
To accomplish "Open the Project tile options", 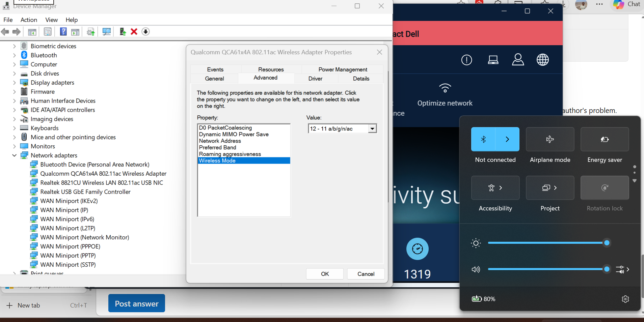I will click(x=550, y=188).
